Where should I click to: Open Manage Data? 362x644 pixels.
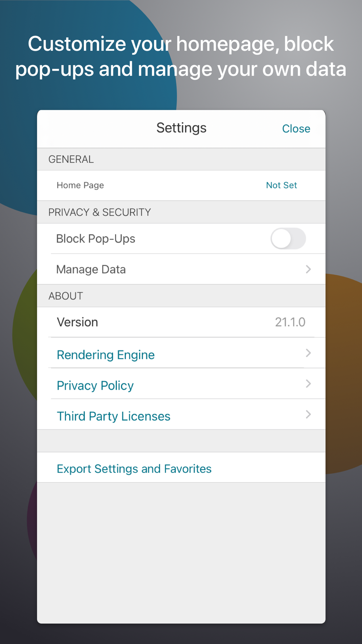pos(181,269)
